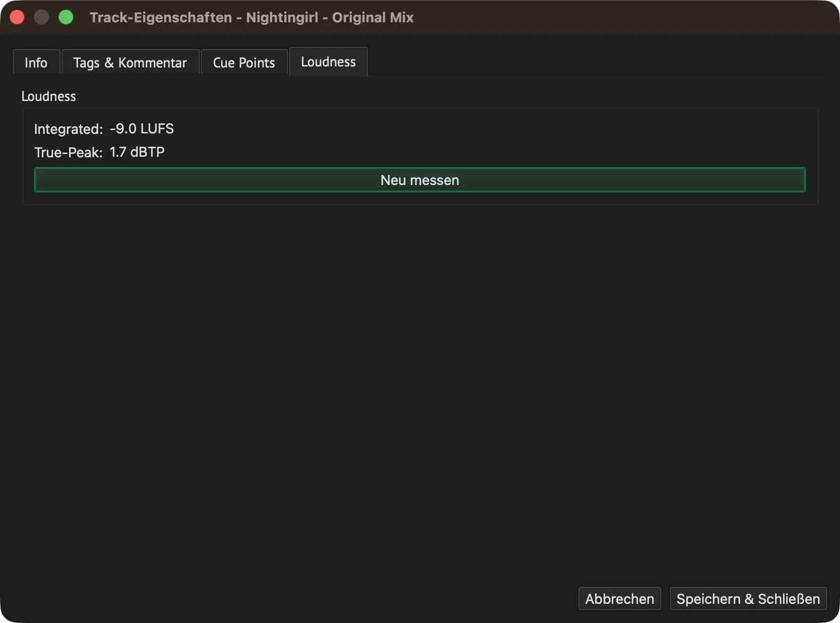The width and height of the screenshot is (840, 623).
Task: Switch to the Info tab
Action: (36, 62)
